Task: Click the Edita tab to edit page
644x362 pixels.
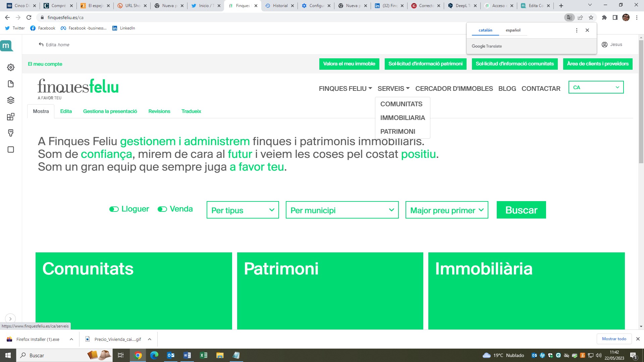Action: 66,111
